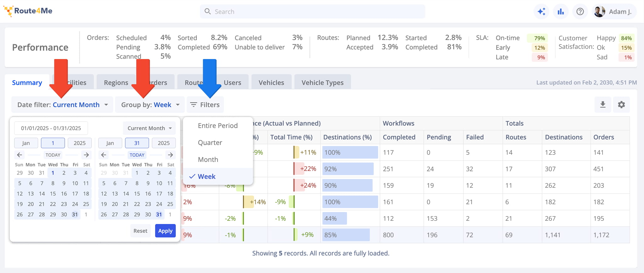This screenshot has height=273, width=644.
Task: Click the +24% total time value
Action: (x=308, y=185)
